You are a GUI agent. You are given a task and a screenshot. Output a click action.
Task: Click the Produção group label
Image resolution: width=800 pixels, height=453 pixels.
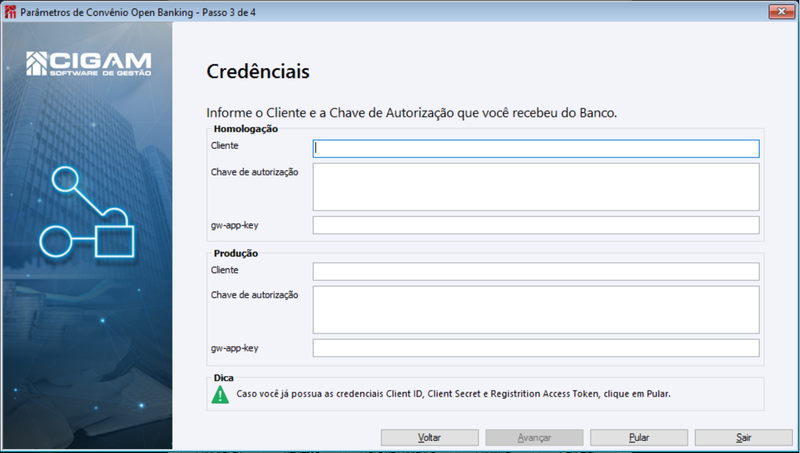(x=236, y=253)
